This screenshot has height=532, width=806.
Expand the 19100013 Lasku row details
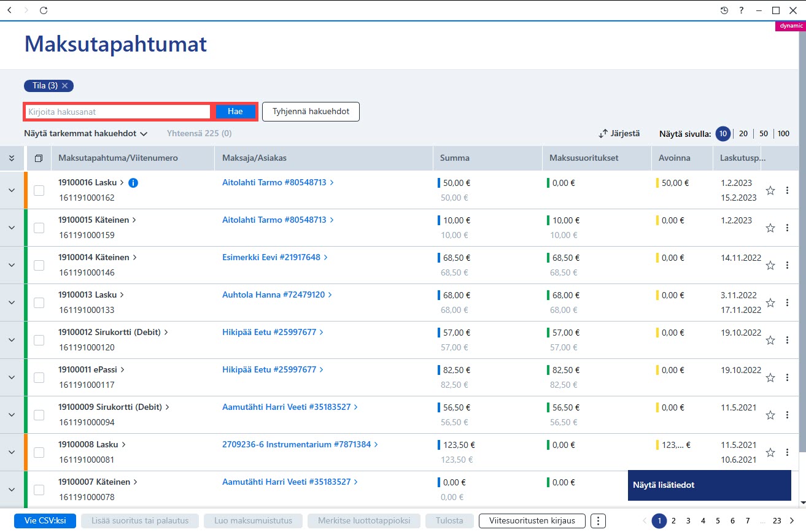point(11,303)
